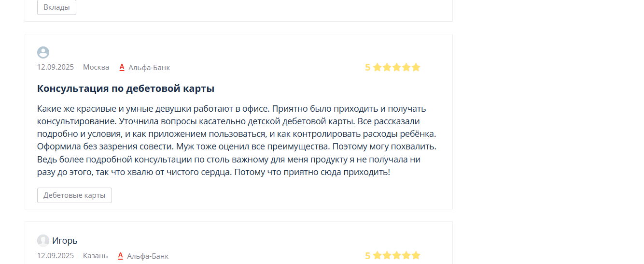Click the first star of Игорь's review rating
Image resolution: width=644 pixels, height=264 pixels.
378,255
